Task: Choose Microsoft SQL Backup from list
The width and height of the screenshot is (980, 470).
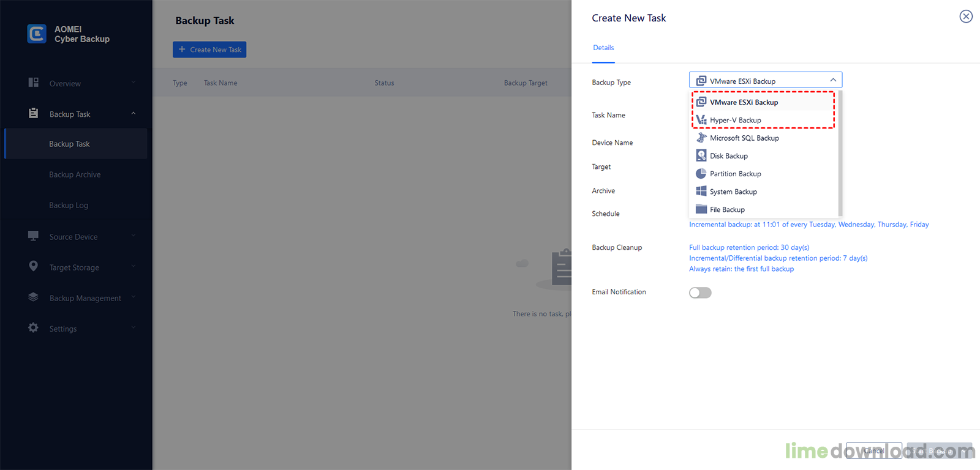Action: (x=763, y=138)
